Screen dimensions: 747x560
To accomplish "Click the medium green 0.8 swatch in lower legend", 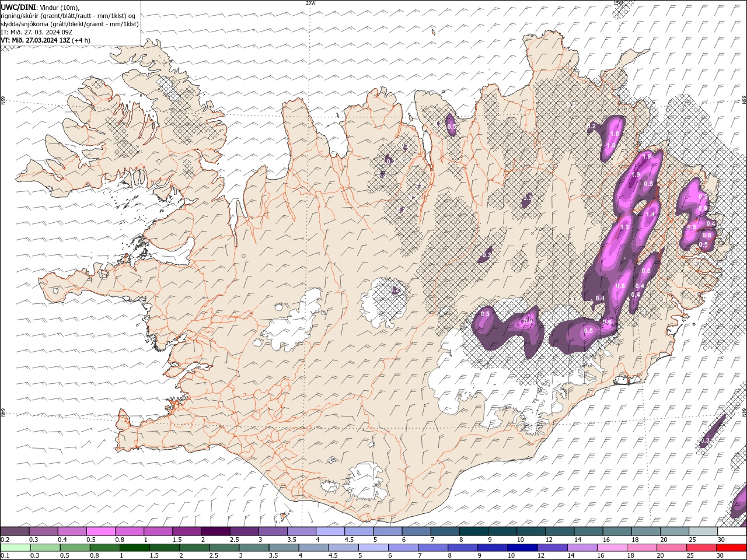I will coord(105,548).
